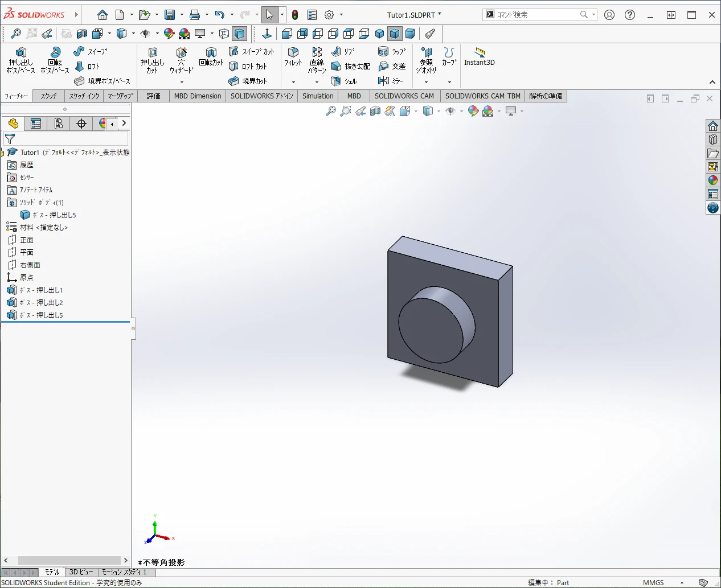Switch to the スケッチ tab
Viewport: 721px width, 588px height.
click(x=49, y=96)
